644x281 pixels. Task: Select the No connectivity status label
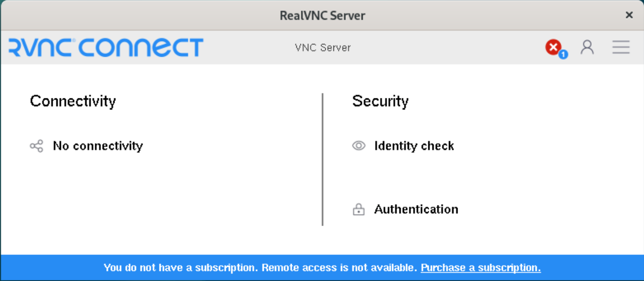point(98,146)
